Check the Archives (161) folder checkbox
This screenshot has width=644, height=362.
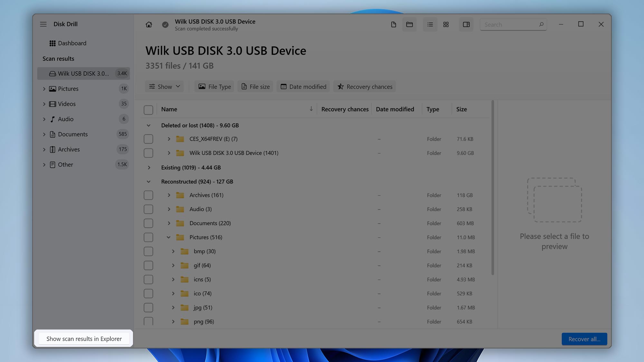coord(148,195)
